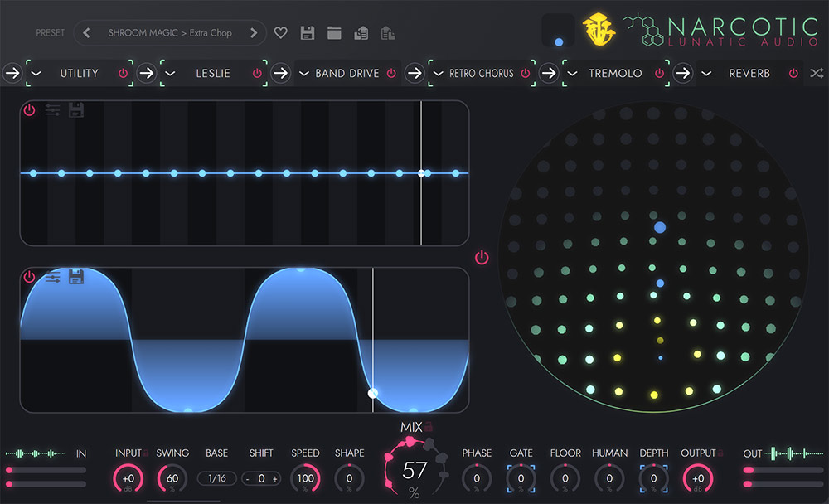Save the preset using the floppy disk icon
829x504 pixels.
point(307,32)
